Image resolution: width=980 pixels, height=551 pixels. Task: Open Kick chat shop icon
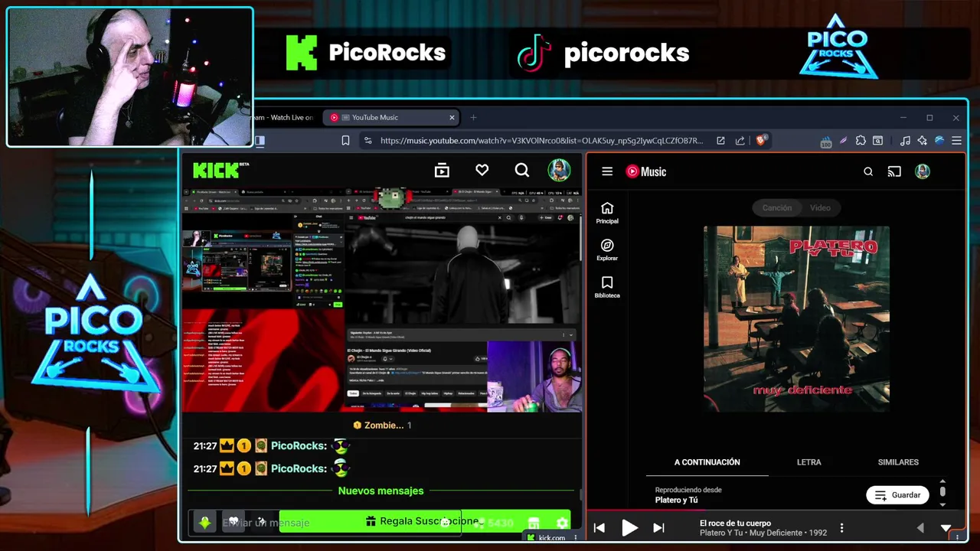point(534,523)
